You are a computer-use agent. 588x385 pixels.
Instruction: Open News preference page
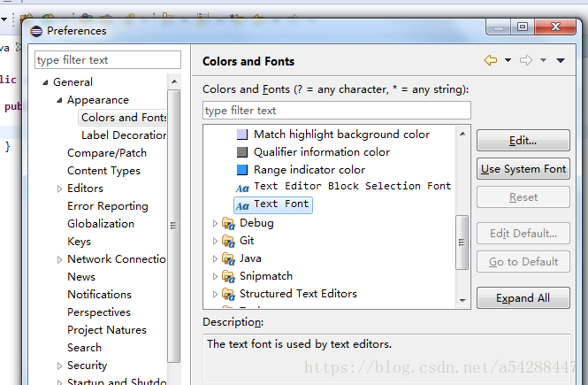tap(81, 277)
